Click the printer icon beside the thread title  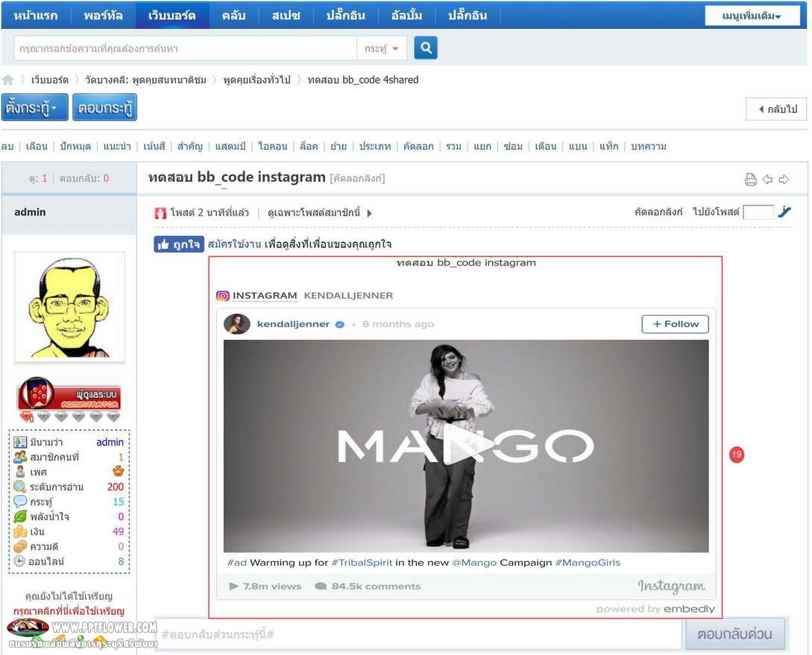point(750,179)
